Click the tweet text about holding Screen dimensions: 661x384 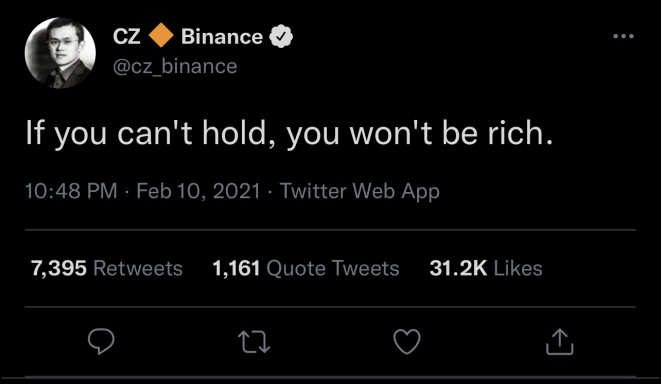(x=289, y=134)
